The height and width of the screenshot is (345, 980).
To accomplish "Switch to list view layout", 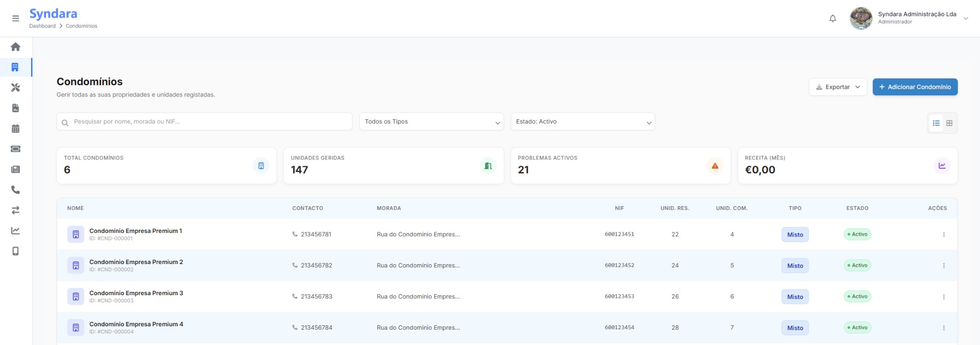I will coord(936,123).
